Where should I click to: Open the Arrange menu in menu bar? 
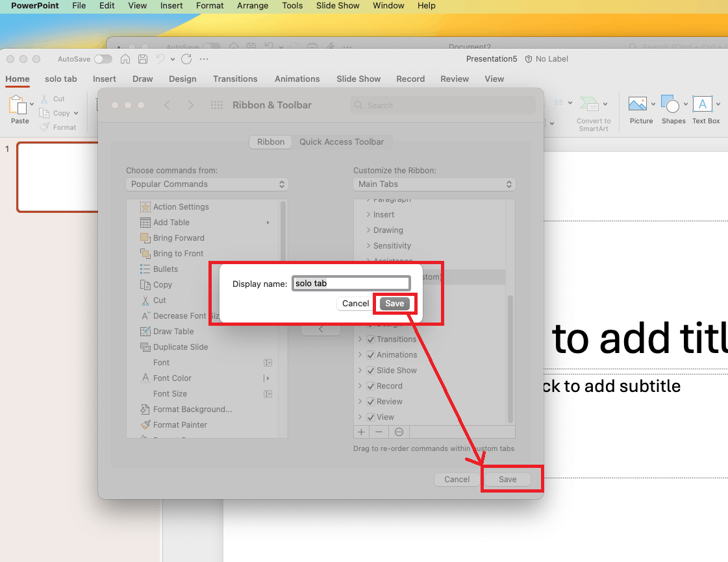[253, 6]
